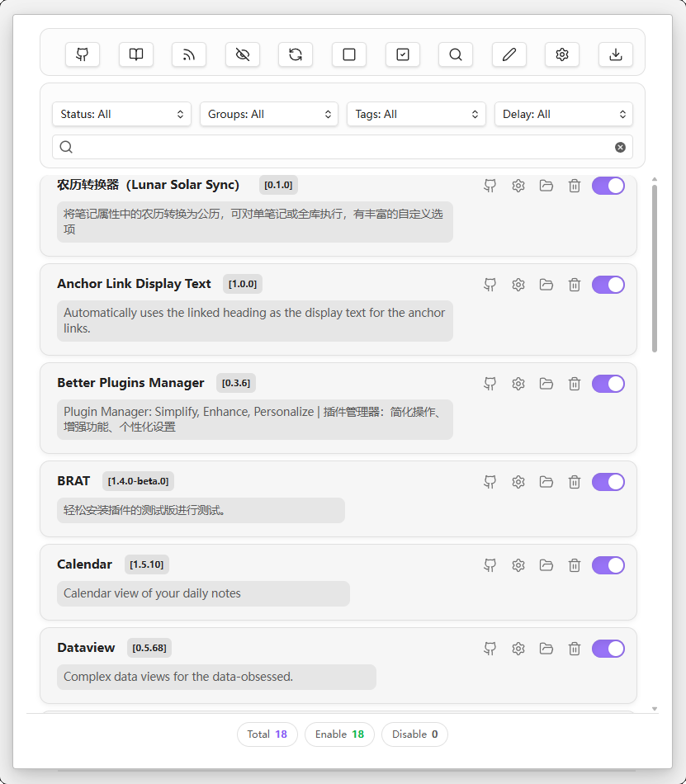Viewport: 686px width, 784px height.
Task: Click the Disable 0 counter pill
Action: (x=414, y=734)
